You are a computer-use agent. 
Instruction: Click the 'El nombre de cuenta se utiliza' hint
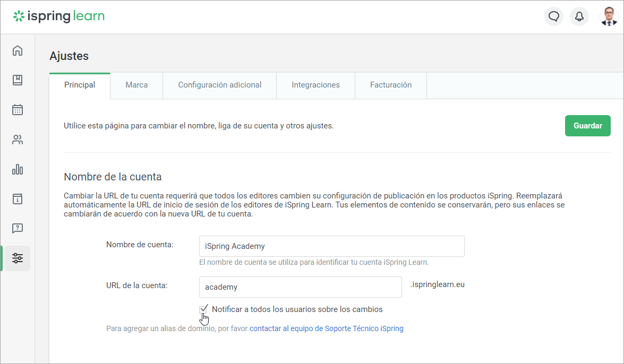click(314, 263)
